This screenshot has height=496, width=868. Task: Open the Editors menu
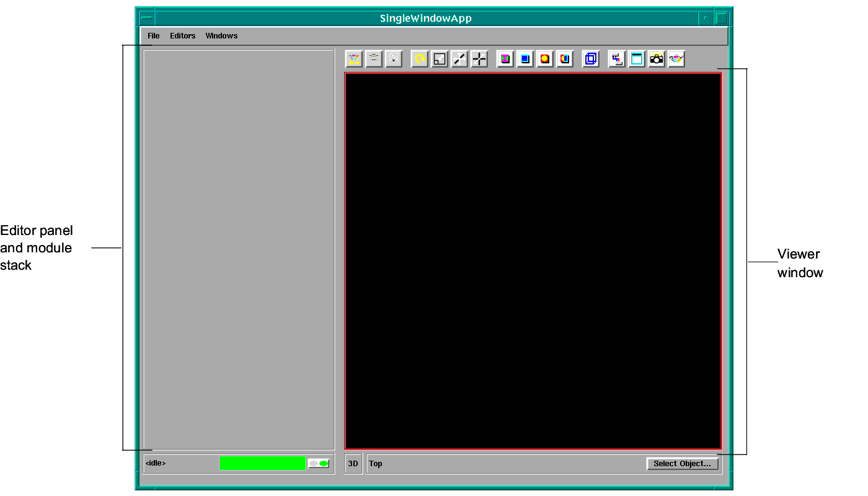point(182,36)
